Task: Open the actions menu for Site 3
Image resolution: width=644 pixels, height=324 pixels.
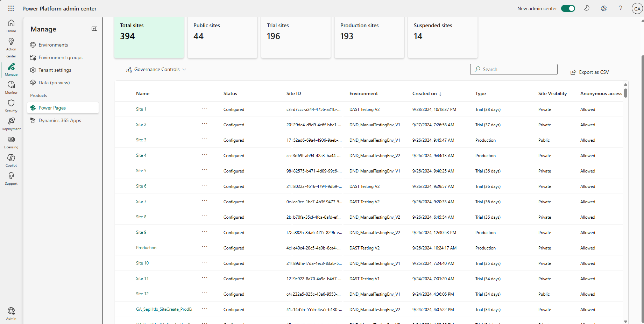Action: click(205, 140)
